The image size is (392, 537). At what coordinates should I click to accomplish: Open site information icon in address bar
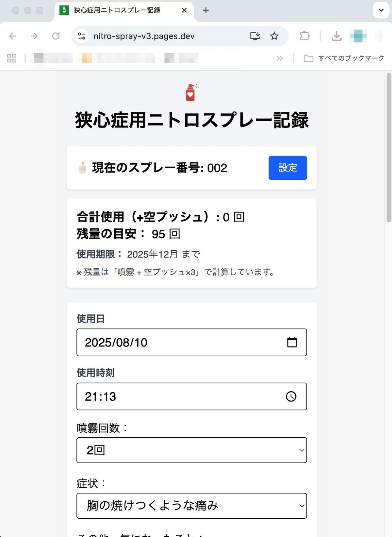[82, 36]
